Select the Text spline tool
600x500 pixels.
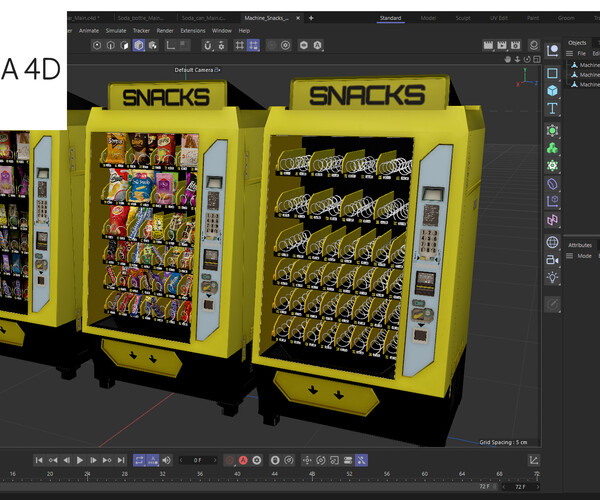(552, 108)
